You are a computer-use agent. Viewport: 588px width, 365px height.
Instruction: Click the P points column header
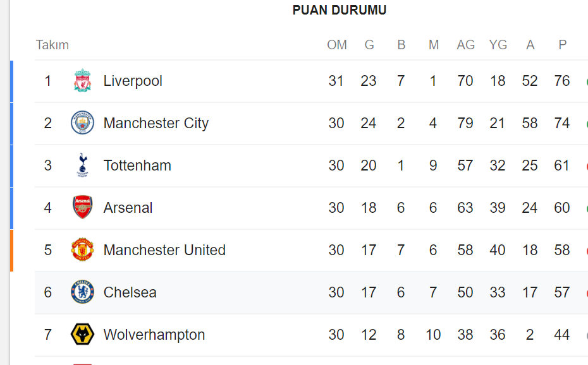562,45
